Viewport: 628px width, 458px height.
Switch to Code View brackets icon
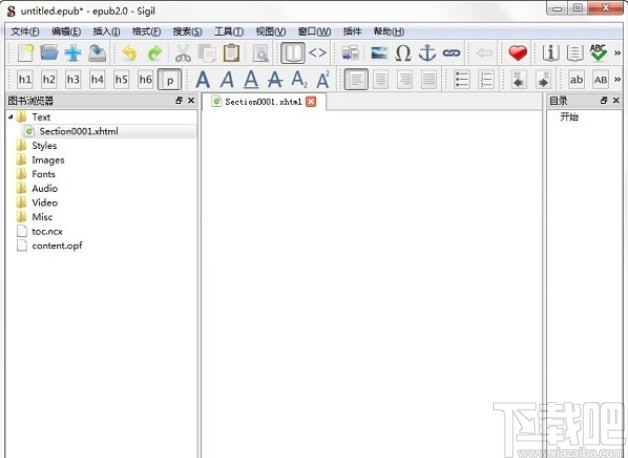[318, 53]
